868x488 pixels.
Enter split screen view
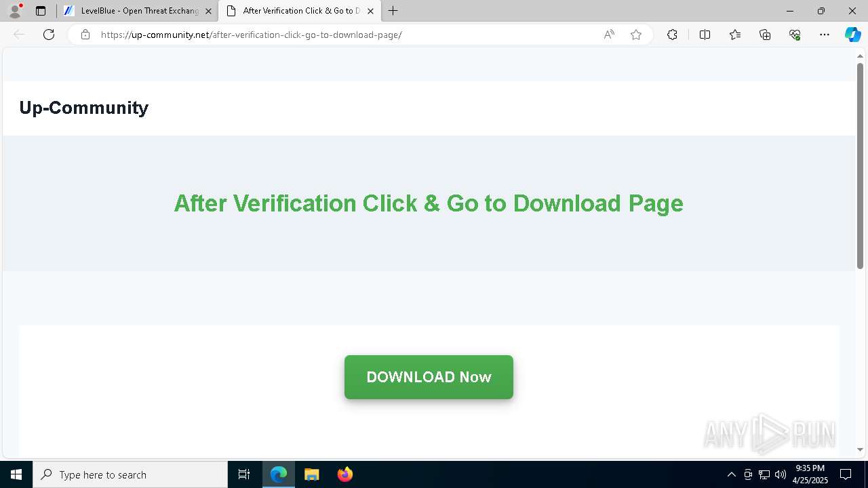pos(705,35)
